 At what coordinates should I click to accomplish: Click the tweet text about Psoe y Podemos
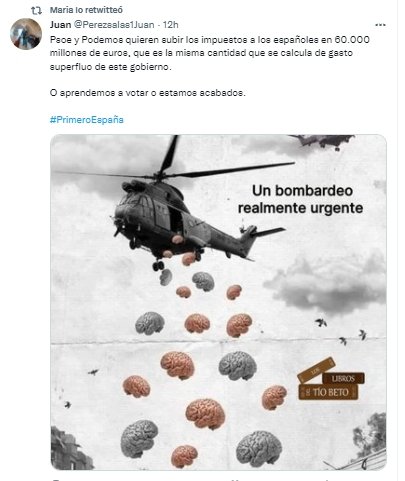pyautogui.click(x=210, y=53)
